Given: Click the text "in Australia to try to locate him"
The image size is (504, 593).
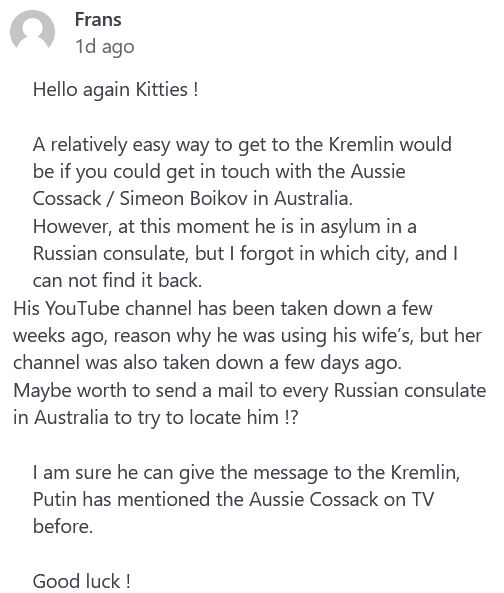Looking at the screenshot, I should click(146, 418).
